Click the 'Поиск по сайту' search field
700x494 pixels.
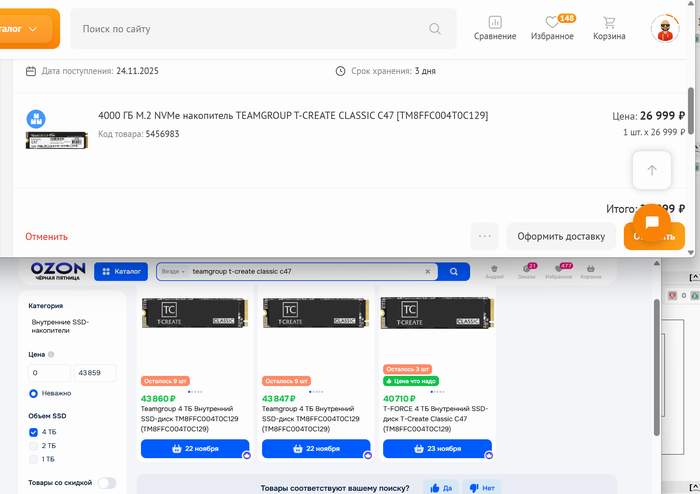[x=263, y=29]
